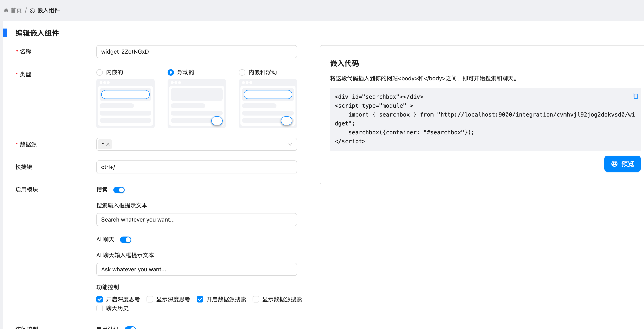Enable the 聊天历史 checkbox

coord(100,308)
